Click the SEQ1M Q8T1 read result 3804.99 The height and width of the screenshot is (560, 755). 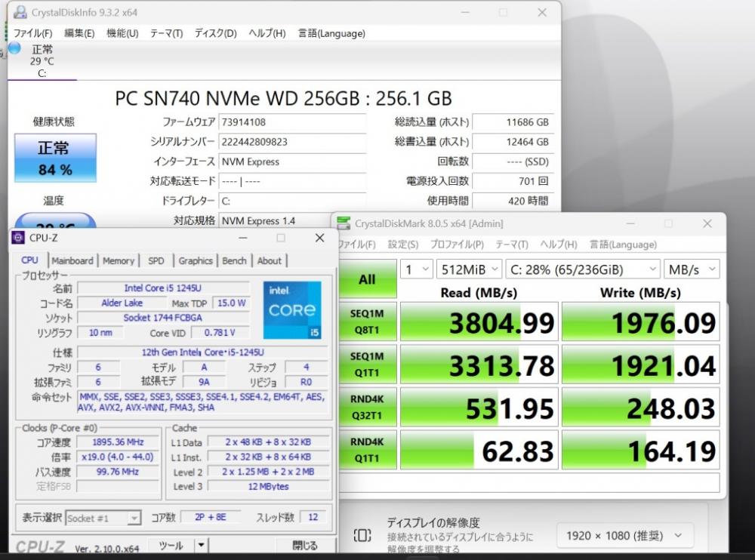point(479,322)
